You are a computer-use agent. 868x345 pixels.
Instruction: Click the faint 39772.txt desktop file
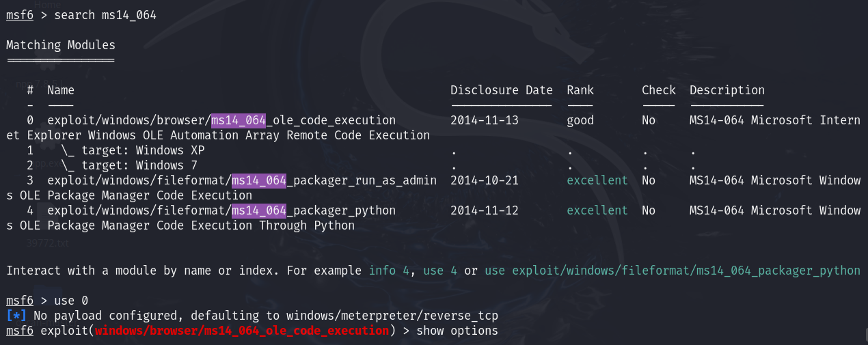48,242
